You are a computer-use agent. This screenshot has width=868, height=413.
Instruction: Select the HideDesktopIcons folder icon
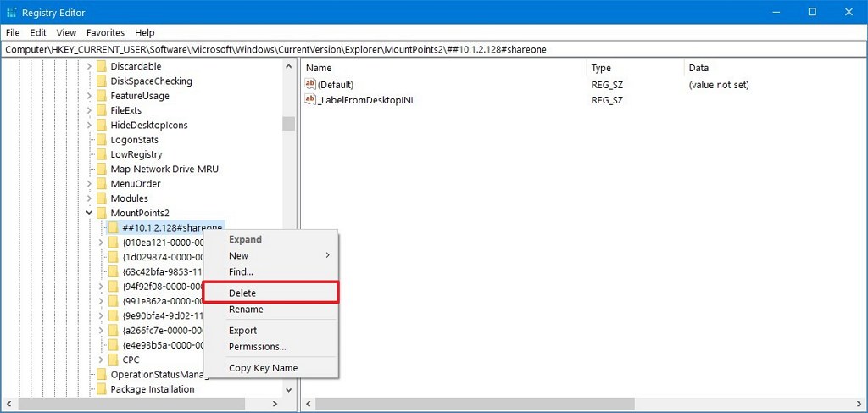pyautogui.click(x=102, y=126)
